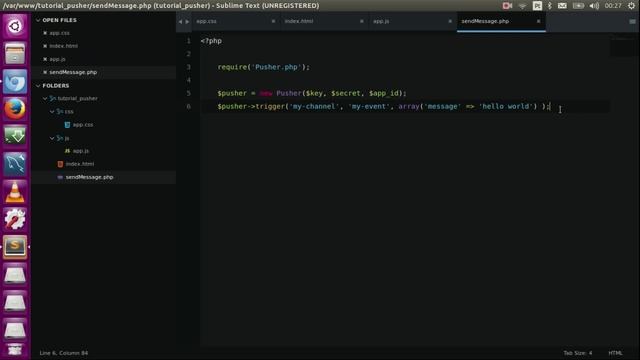640x360 pixels.
Task: Collapse the OPEN FILES section
Action: [38, 20]
